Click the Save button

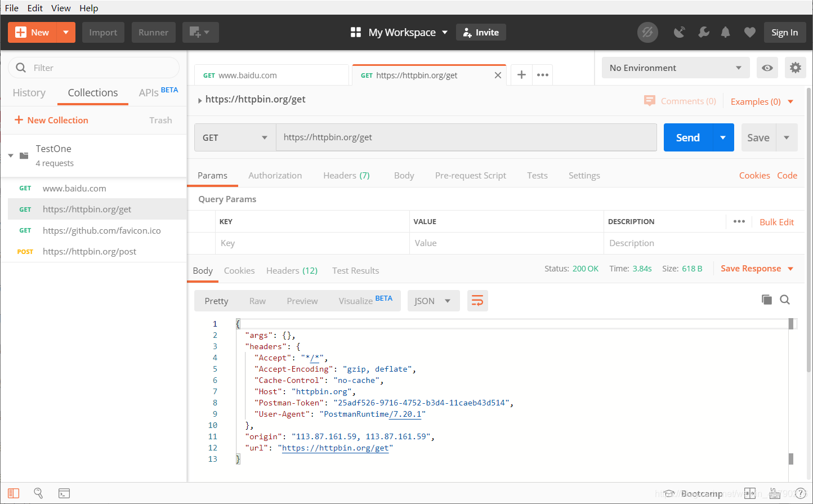pyautogui.click(x=758, y=137)
